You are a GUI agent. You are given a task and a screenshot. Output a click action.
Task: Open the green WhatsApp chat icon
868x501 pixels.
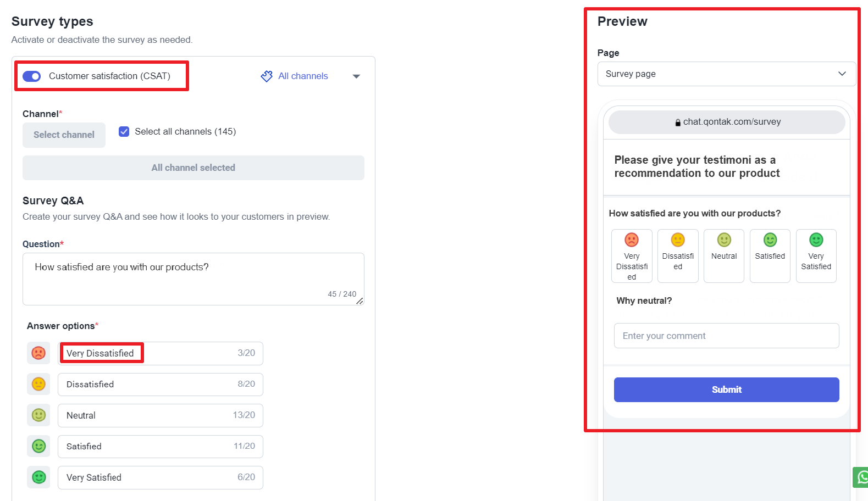click(x=861, y=477)
